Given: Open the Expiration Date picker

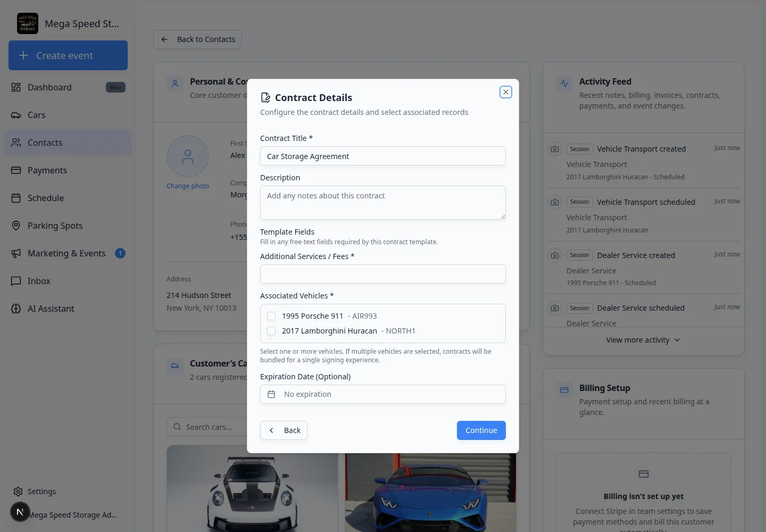Looking at the screenshot, I should [x=383, y=394].
